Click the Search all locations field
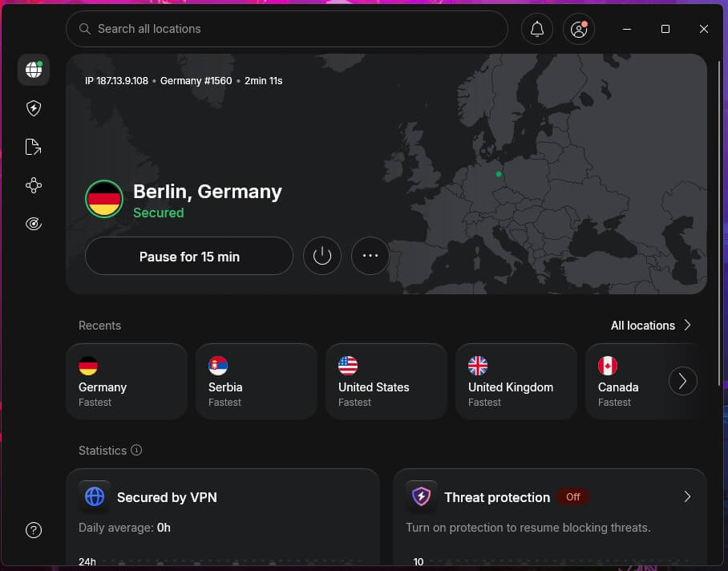 pos(287,29)
